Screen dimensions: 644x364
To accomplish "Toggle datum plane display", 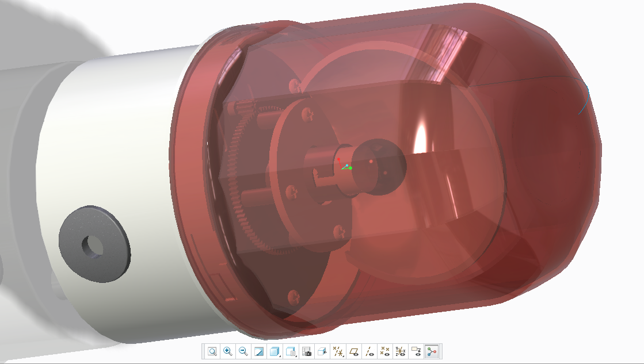I will pos(353,352).
